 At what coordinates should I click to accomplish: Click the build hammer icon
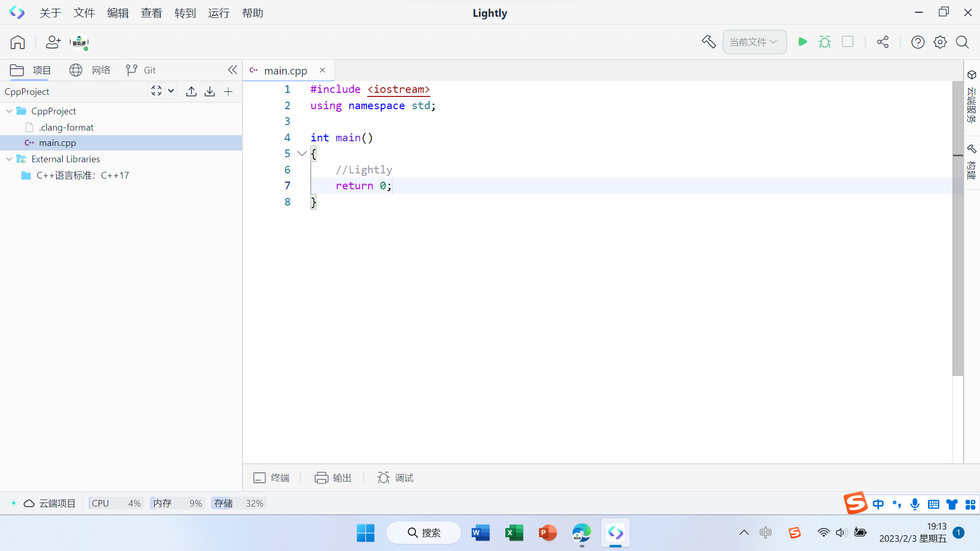pos(708,42)
